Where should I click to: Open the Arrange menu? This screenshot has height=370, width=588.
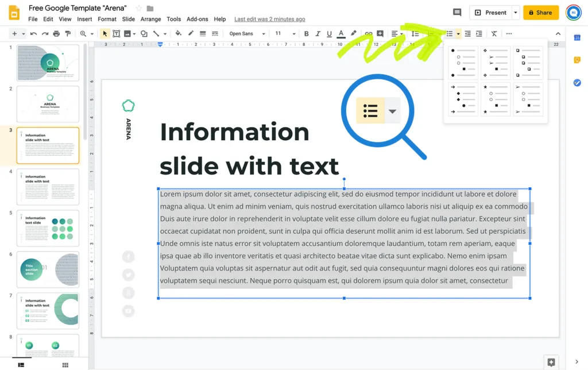click(151, 19)
